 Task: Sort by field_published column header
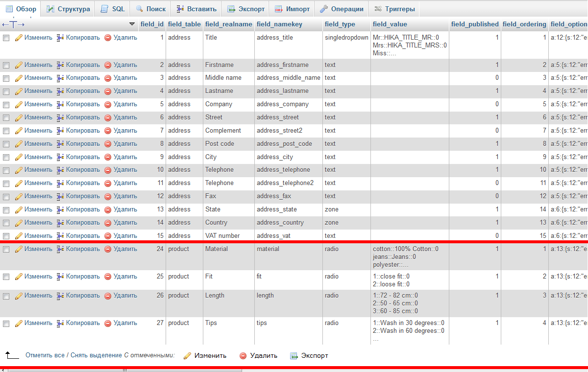click(x=475, y=24)
